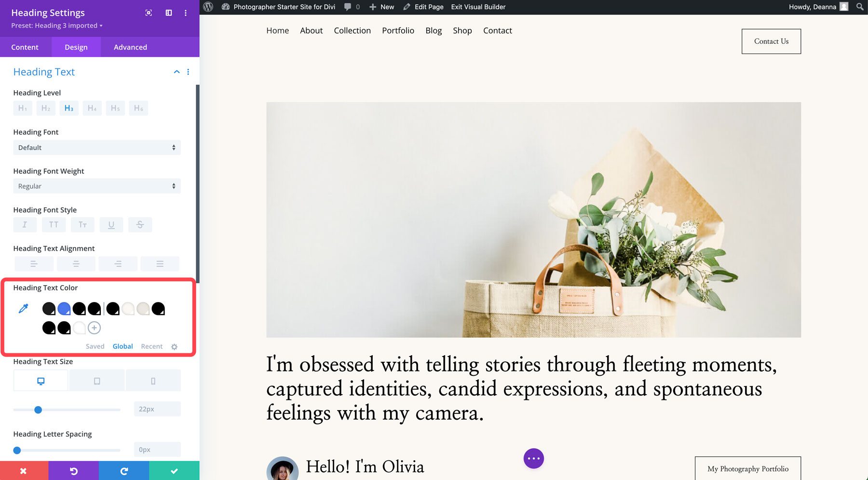868x480 pixels.
Task: Toggle italic heading font style
Action: coord(25,224)
